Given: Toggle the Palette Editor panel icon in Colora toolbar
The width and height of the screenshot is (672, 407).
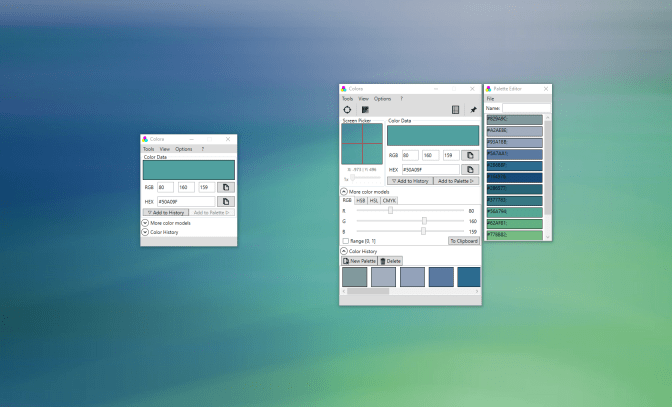Looking at the screenshot, I should click(456, 110).
